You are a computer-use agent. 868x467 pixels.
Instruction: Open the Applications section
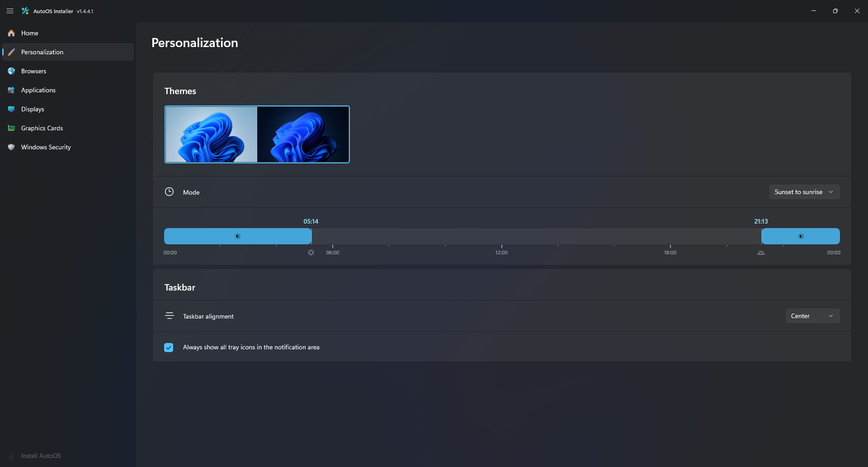[68, 90]
